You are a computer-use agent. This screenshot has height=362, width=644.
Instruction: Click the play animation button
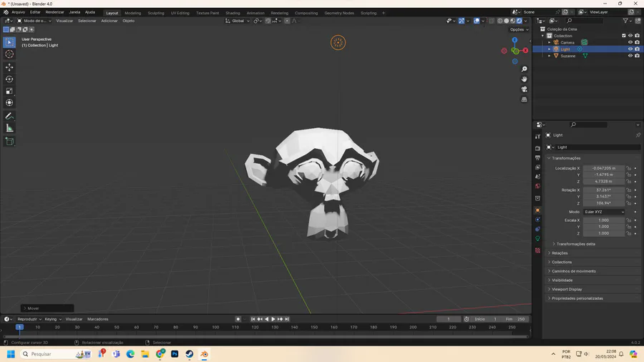pos(273,319)
